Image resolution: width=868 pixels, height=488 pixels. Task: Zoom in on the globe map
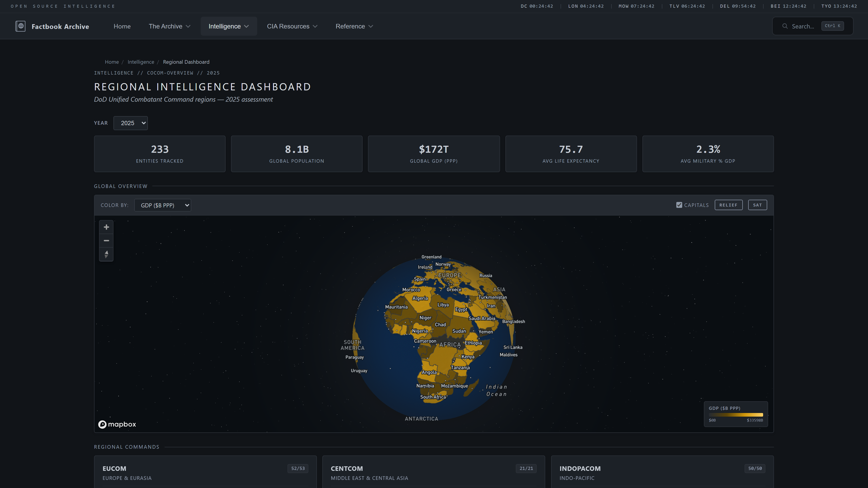(x=106, y=227)
